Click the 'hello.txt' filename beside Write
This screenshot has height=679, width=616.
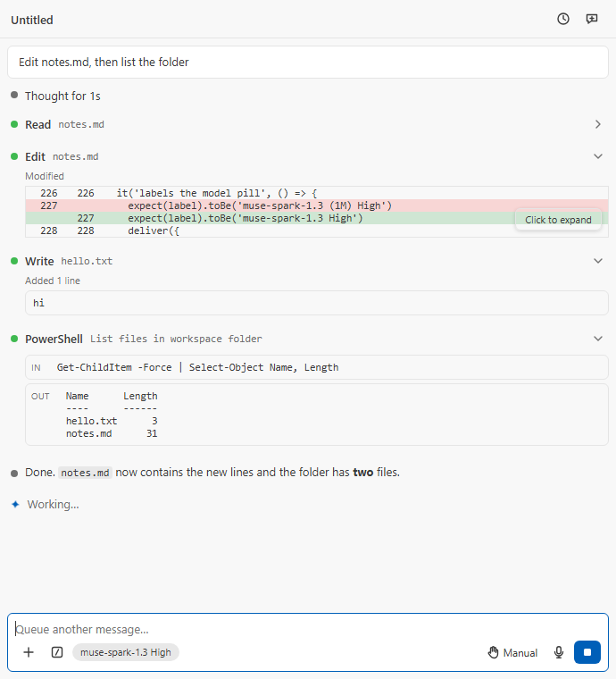coord(87,261)
